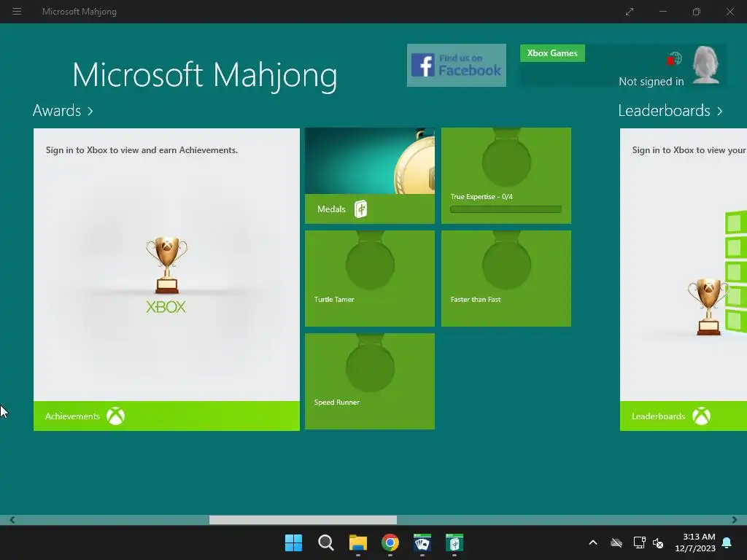Open the Turtle Tamer medal tile
The height and width of the screenshot is (560, 747).
pyautogui.click(x=370, y=279)
